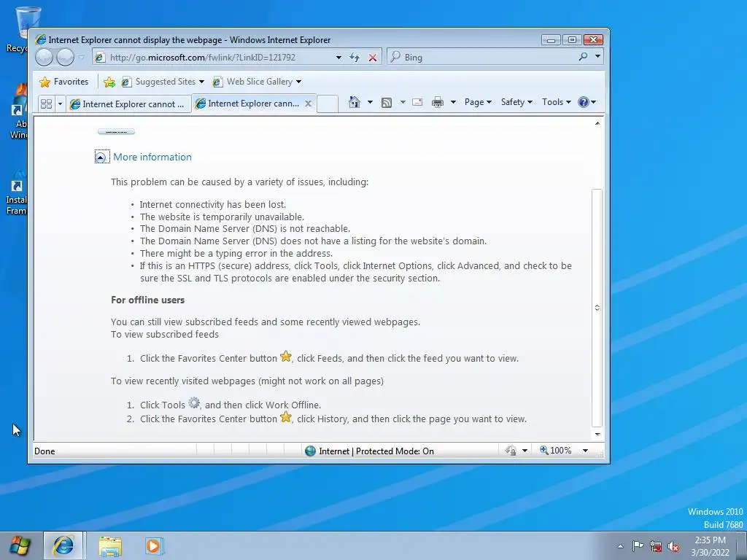Image resolution: width=747 pixels, height=560 pixels.
Task: Maximize the Internet Explorer window
Action: pos(572,40)
